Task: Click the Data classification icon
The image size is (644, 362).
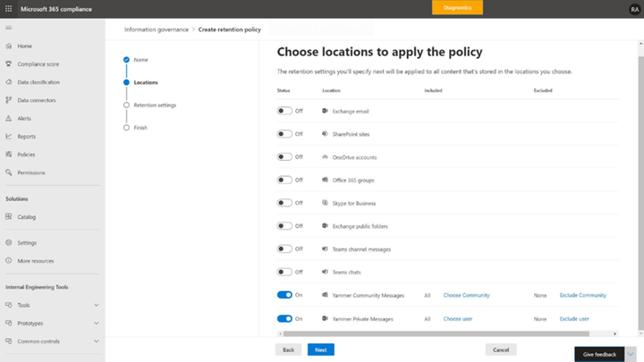Action: click(x=9, y=82)
